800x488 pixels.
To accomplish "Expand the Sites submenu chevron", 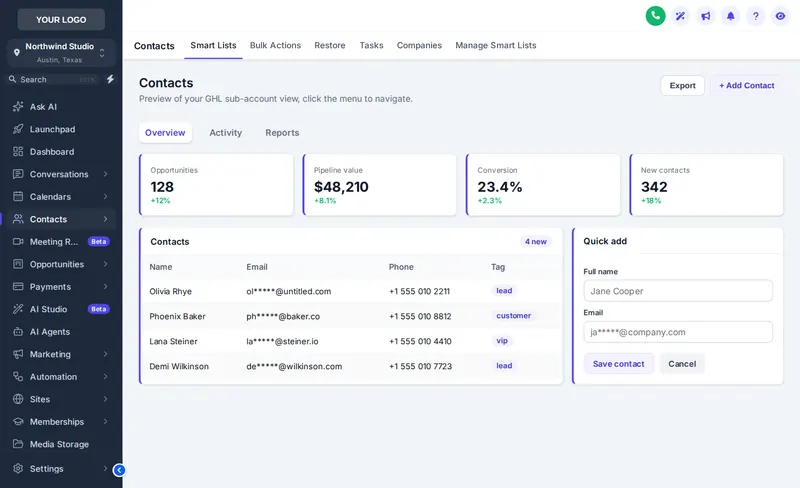I will point(106,399).
